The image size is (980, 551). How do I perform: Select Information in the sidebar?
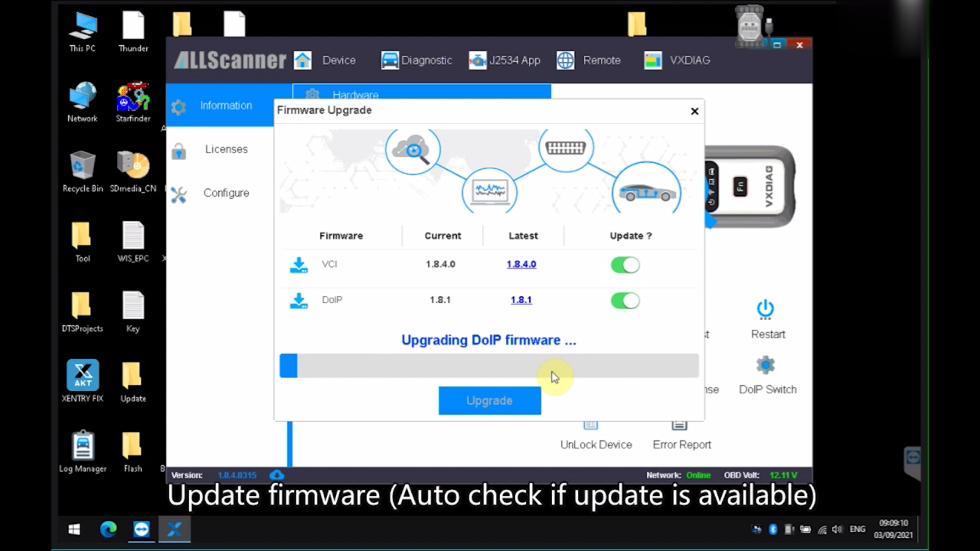tap(220, 106)
